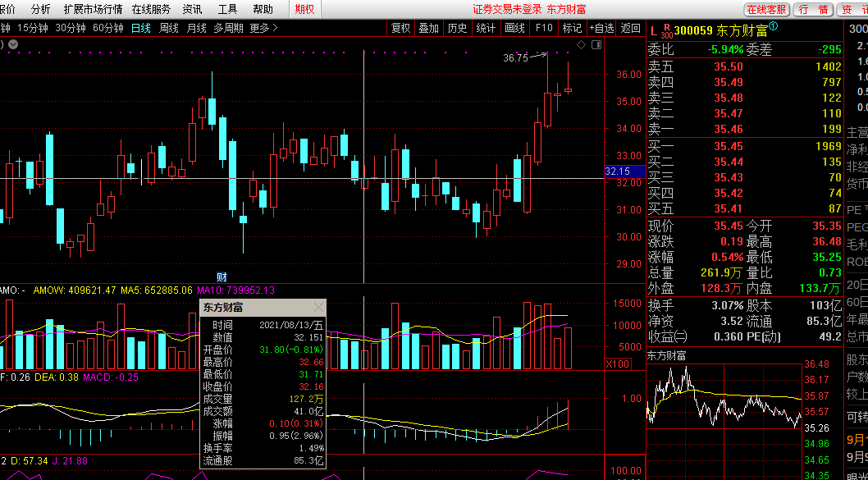This screenshot has height=480, width=868.
Task: Click the MACD: -0.25 indicator label
Action: 111,377
